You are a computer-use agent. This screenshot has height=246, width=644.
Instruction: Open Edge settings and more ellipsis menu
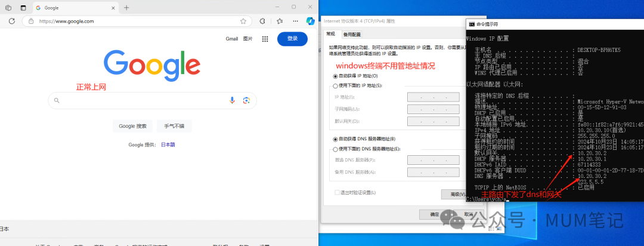click(294, 21)
